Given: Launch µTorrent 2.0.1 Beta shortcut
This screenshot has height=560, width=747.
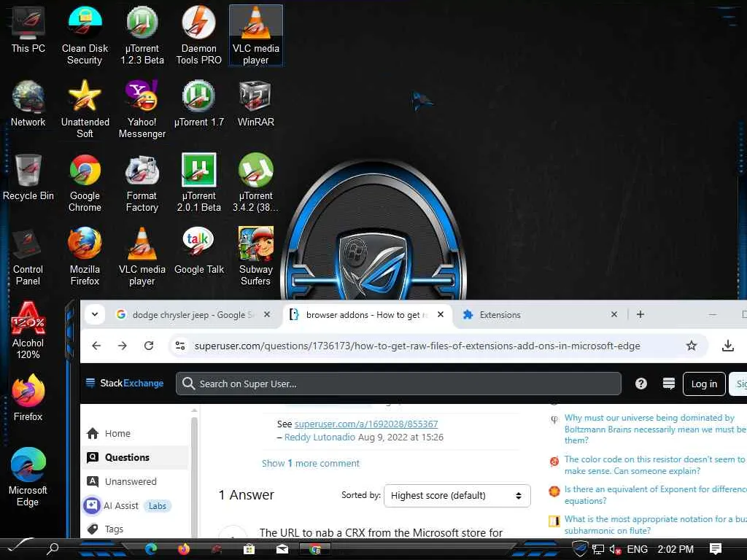Looking at the screenshot, I should tap(198, 183).
